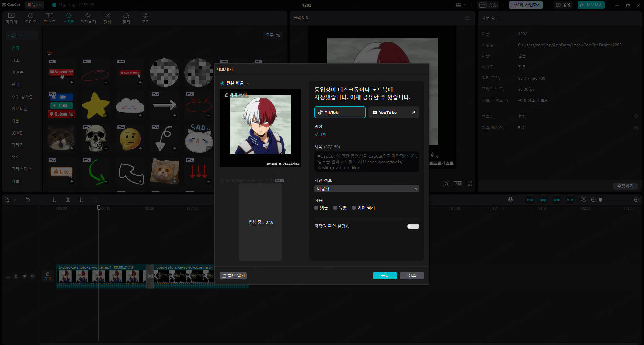Toggle track lock icon

click(16, 276)
